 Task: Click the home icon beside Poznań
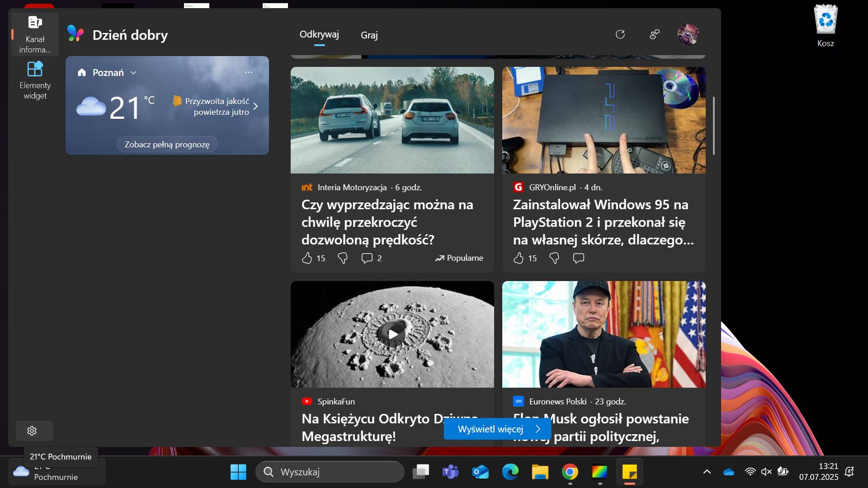click(82, 72)
